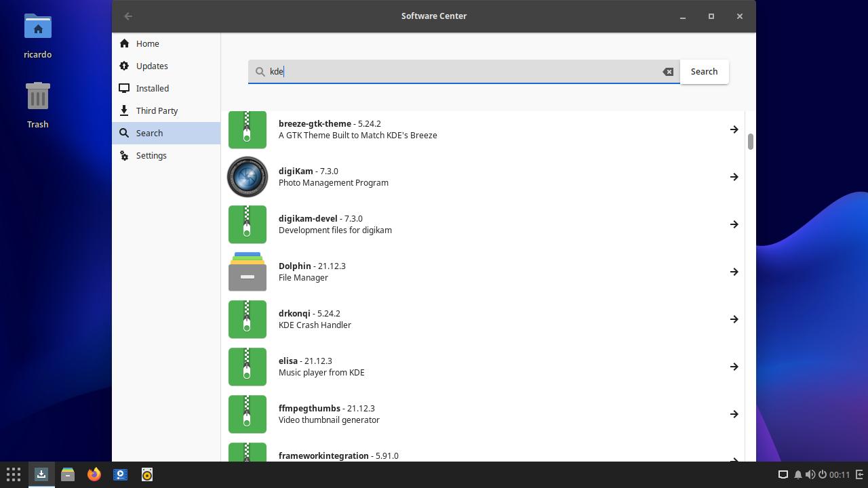Click the clock showing 00:11

pyautogui.click(x=839, y=474)
